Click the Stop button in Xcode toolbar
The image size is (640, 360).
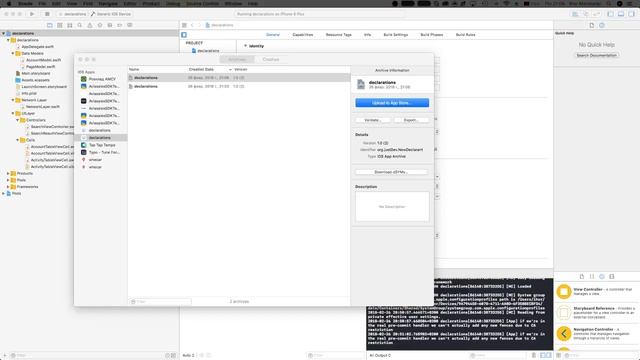point(47,14)
